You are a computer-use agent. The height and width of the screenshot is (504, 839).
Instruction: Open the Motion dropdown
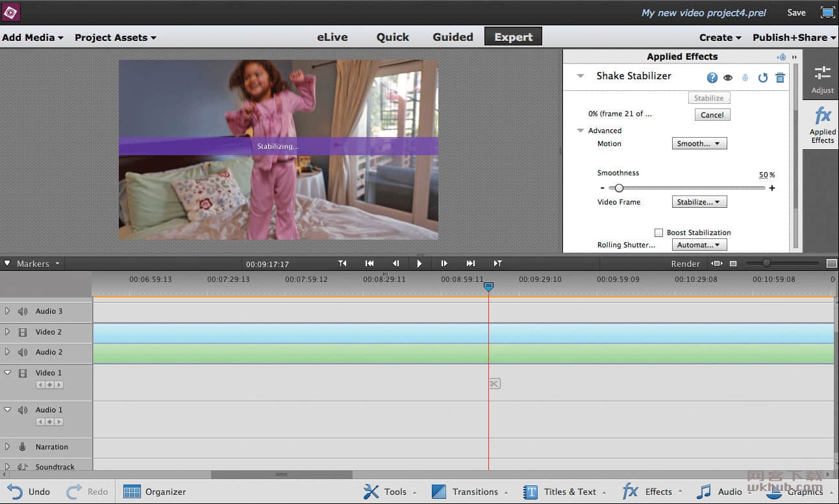699,144
